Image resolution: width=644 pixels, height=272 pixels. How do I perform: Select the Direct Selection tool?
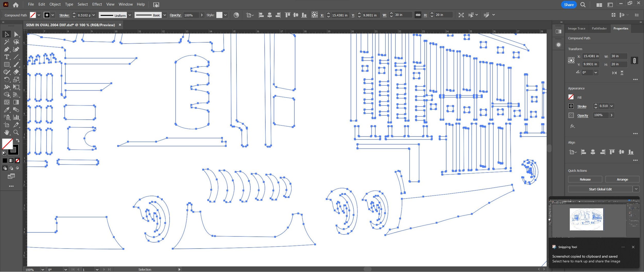tap(16, 34)
